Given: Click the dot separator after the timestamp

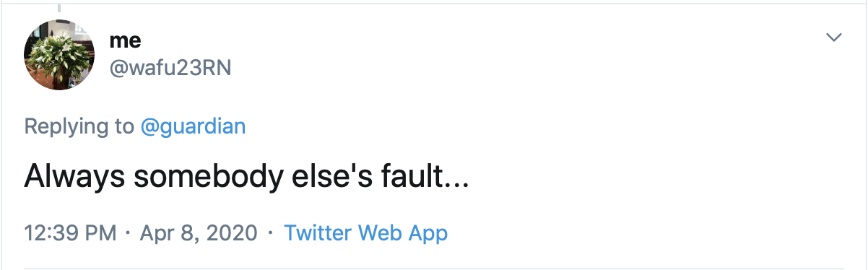Looking at the screenshot, I should click(129, 233).
